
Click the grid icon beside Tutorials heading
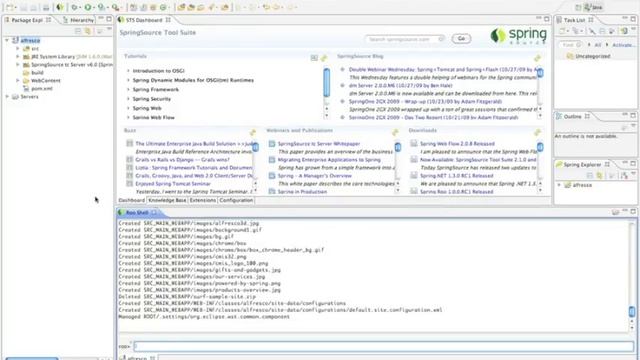314,58
